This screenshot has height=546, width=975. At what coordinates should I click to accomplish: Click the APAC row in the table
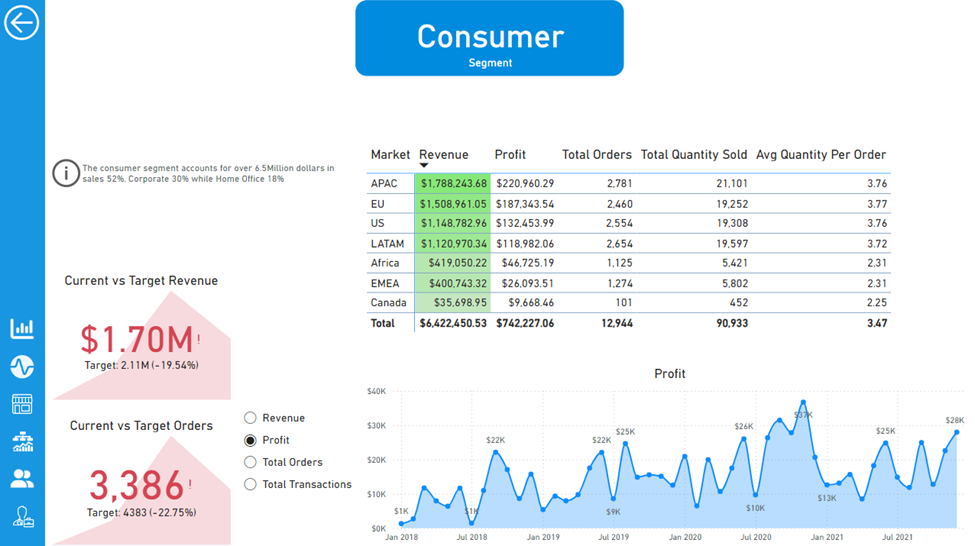click(x=385, y=184)
